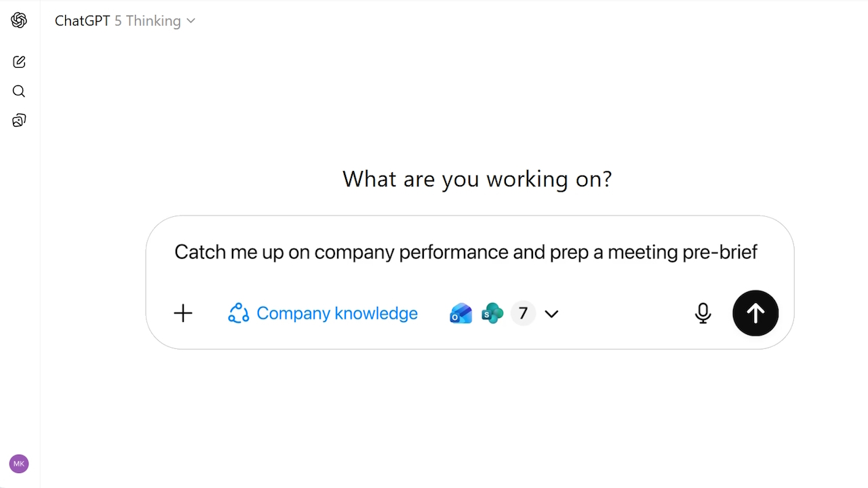Click the 'What are you working on?' heading

click(x=477, y=179)
